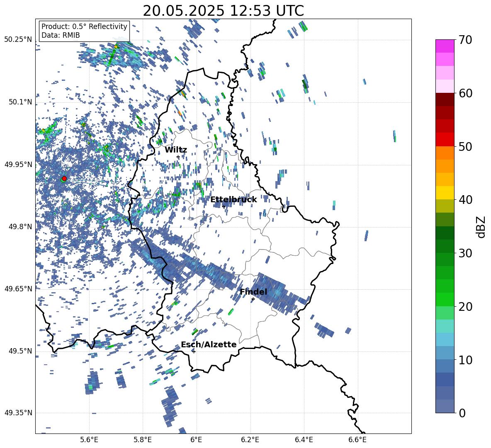This screenshot has height=448, width=491.
Task: Click the 49.8°N latitude label
Action: (x=20, y=227)
